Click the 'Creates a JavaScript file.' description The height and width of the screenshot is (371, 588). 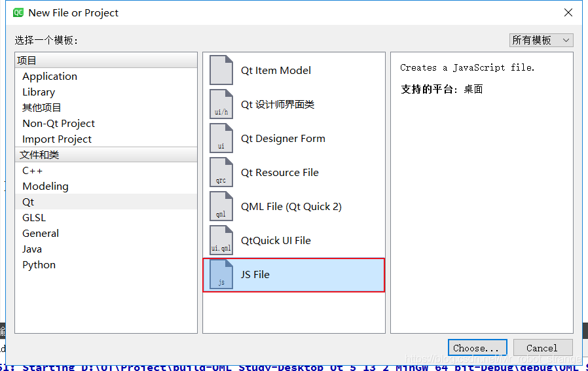[467, 67]
